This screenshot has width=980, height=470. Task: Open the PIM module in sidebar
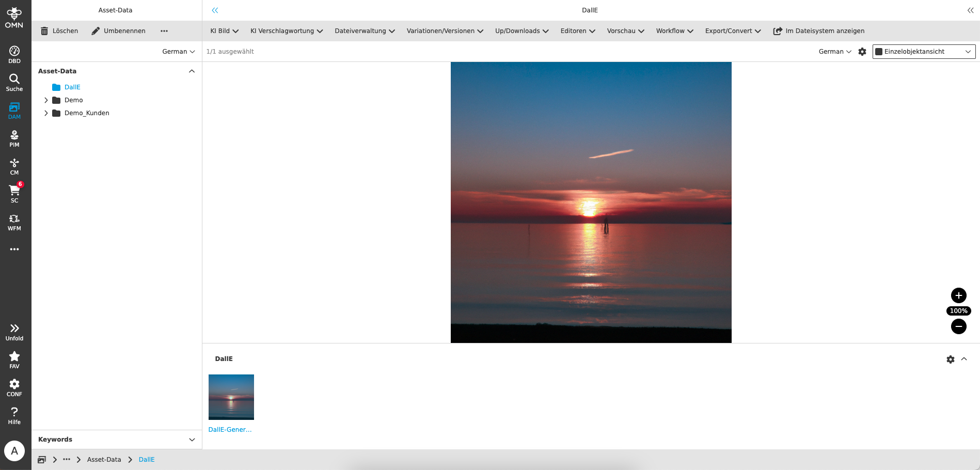14,138
